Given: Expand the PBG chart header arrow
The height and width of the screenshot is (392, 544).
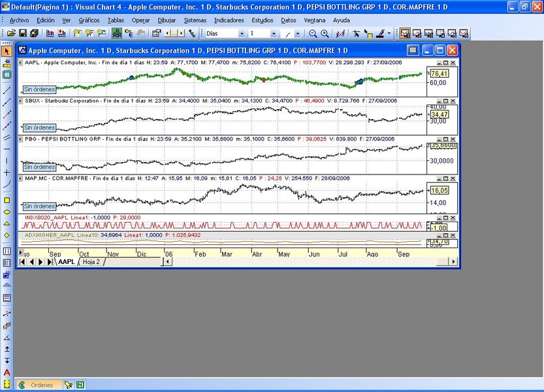Looking at the screenshot, I should coord(21,139).
